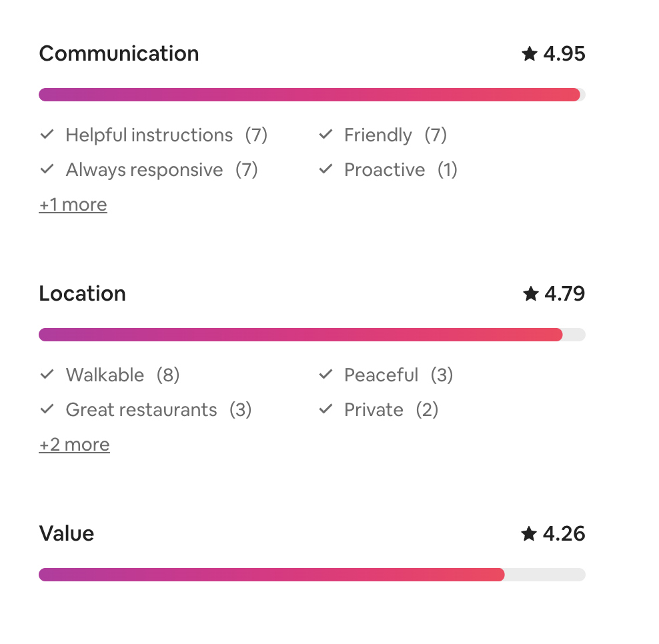This screenshot has height=644, width=659.
Task: Click the Walkable (8) tag
Action: (x=122, y=375)
